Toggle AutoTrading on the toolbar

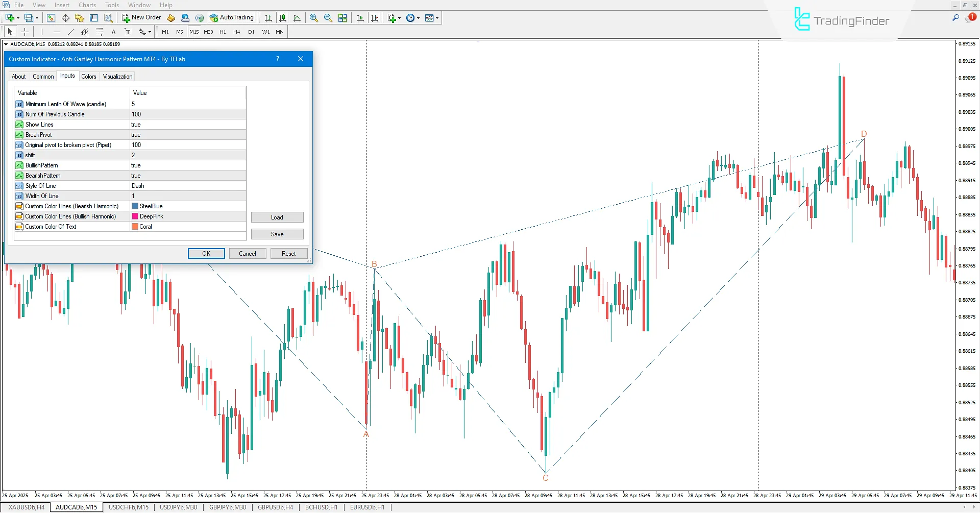[232, 17]
